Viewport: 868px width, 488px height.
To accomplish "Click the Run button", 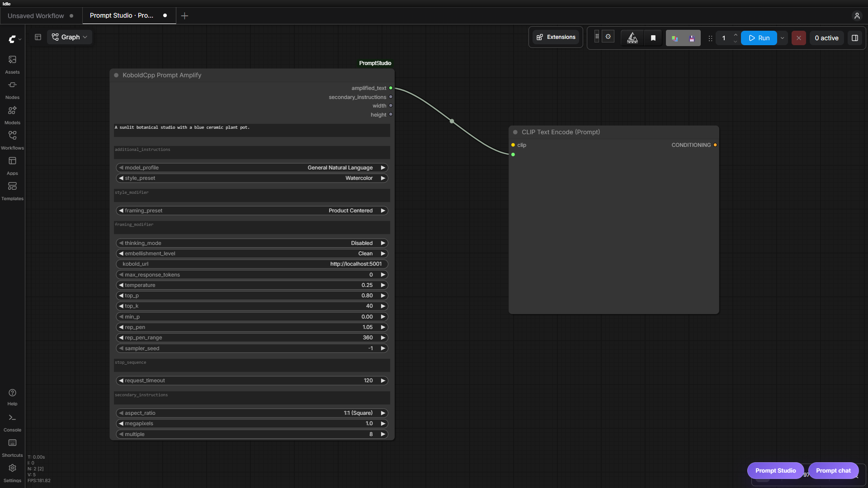I will coord(759,38).
